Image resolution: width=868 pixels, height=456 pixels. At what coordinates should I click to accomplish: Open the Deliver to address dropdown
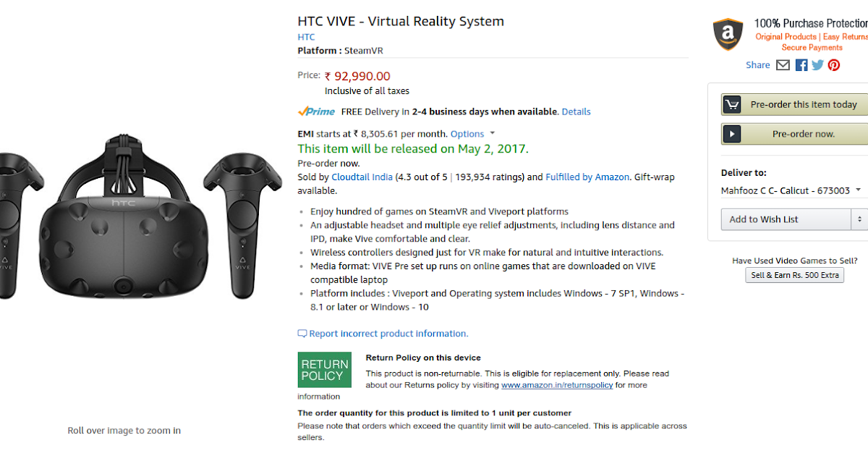(x=791, y=190)
